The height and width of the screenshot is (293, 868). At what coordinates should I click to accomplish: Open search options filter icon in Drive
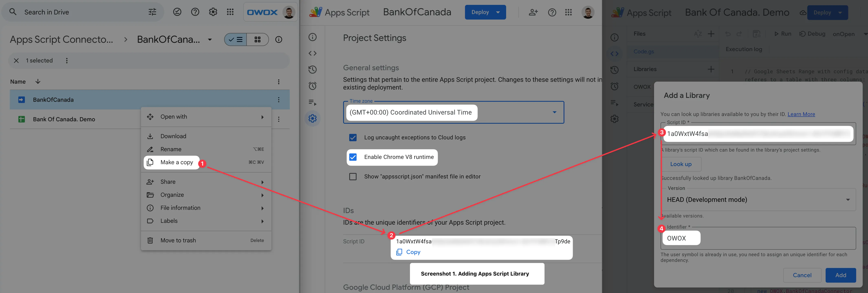(152, 12)
